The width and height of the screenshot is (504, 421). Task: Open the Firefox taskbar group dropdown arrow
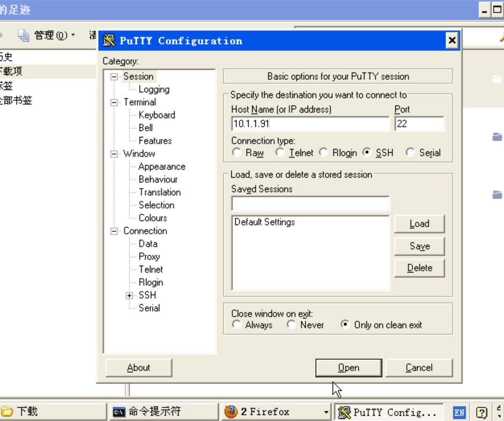(326, 412)
